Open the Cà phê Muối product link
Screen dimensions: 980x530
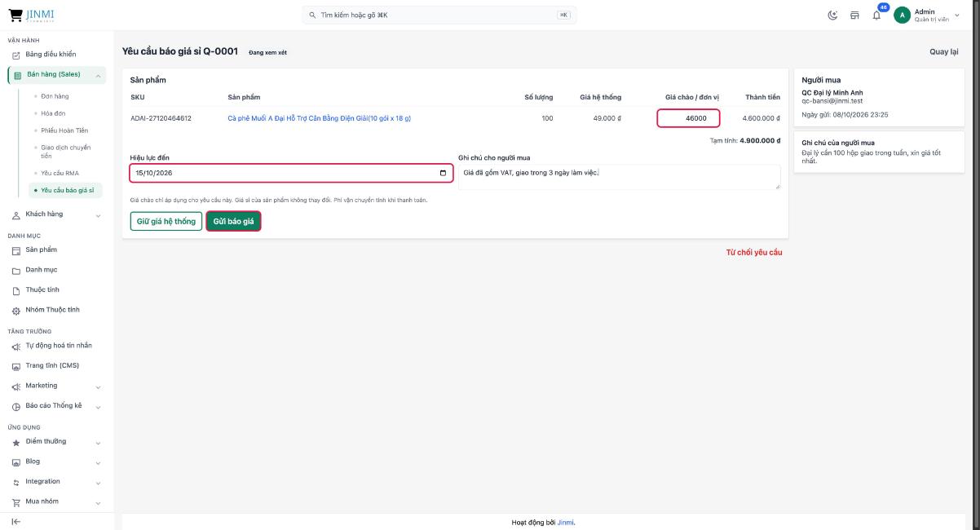click(319, 118)
